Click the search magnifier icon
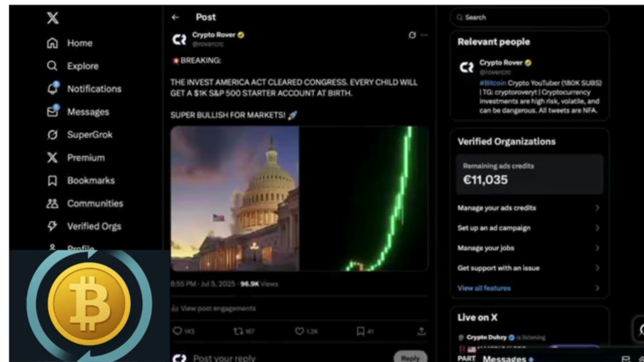Image resolution: width=644 pixels, height=362 pixels. 459,17
